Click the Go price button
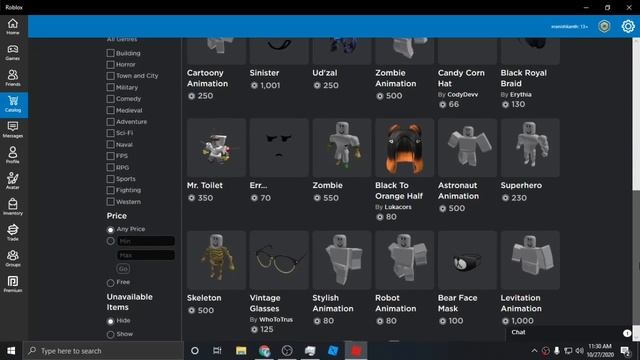This screenshot has height=360, width=640. pyautogui.click(x=123, y=269)
